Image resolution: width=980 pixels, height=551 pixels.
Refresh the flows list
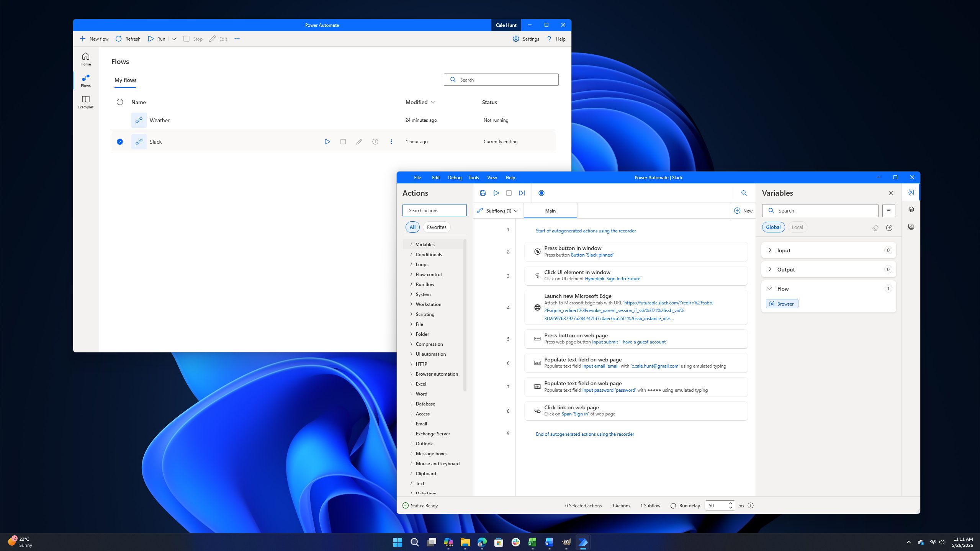point(128,39)
